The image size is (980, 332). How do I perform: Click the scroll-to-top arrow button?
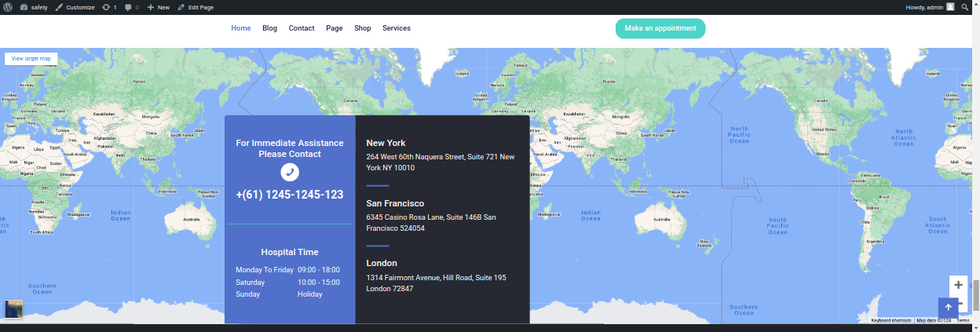(x=948, y=308)
